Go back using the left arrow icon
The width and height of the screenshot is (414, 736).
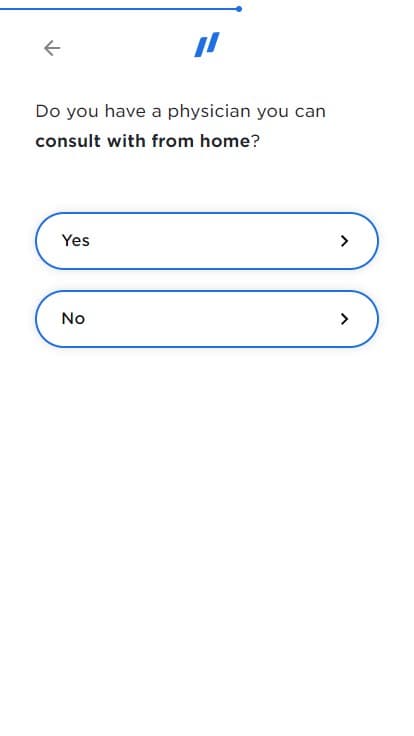pos(52,48)
